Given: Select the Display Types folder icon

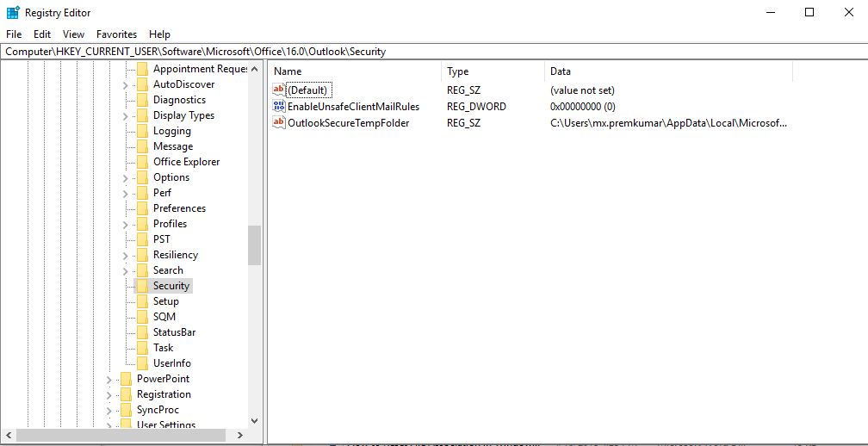Looking at the screenshot, I should 143,115.
